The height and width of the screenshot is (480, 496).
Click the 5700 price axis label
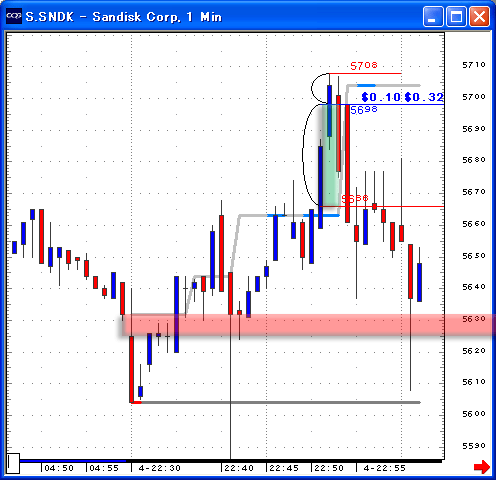pos(474,97)
